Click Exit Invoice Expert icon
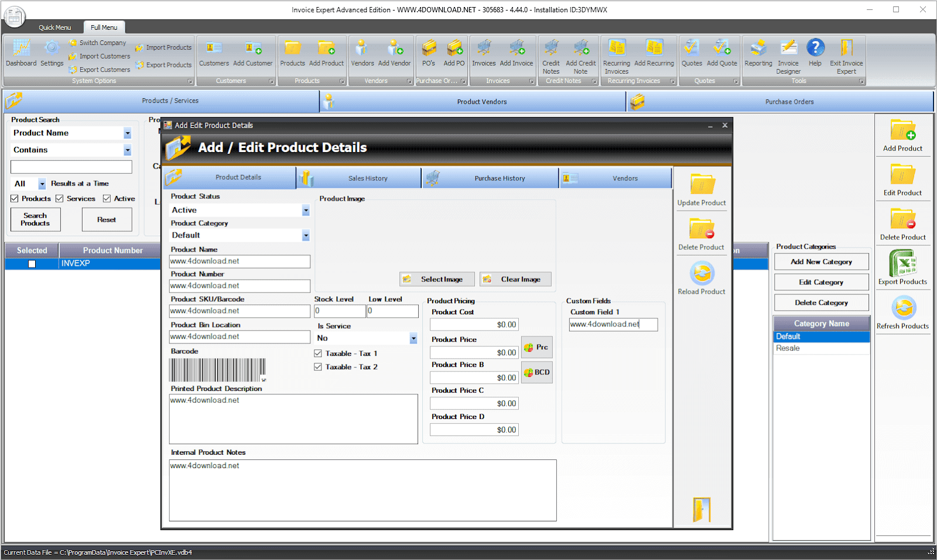 click(846, 57)
